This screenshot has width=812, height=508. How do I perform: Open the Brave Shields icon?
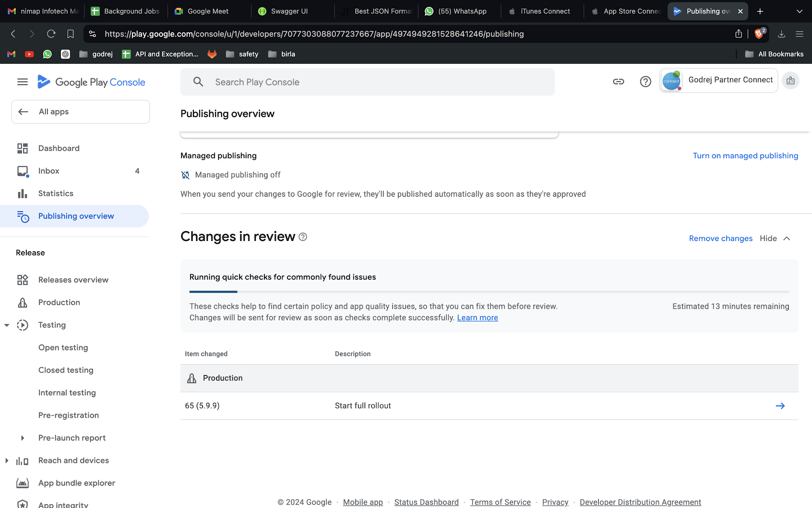point(759,34)
